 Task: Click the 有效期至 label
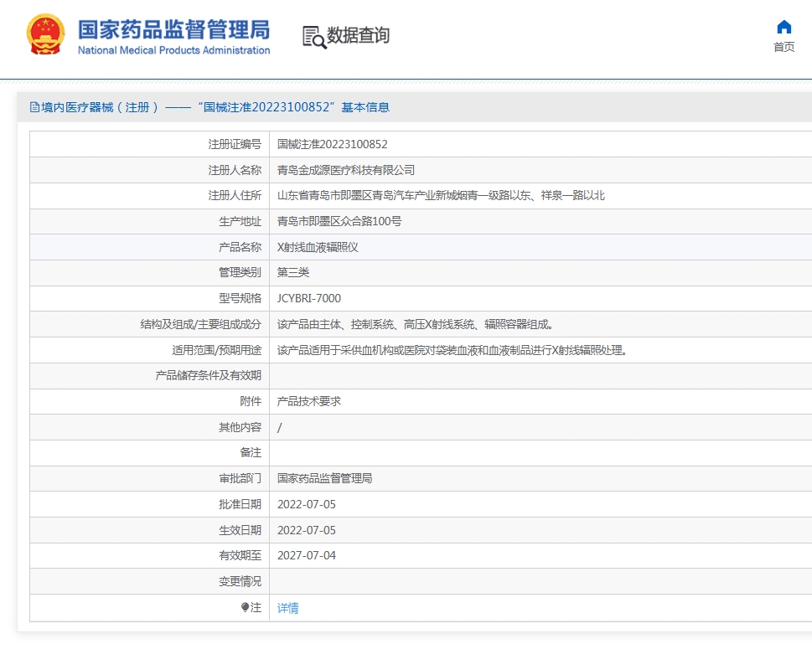tap(240, 555)
